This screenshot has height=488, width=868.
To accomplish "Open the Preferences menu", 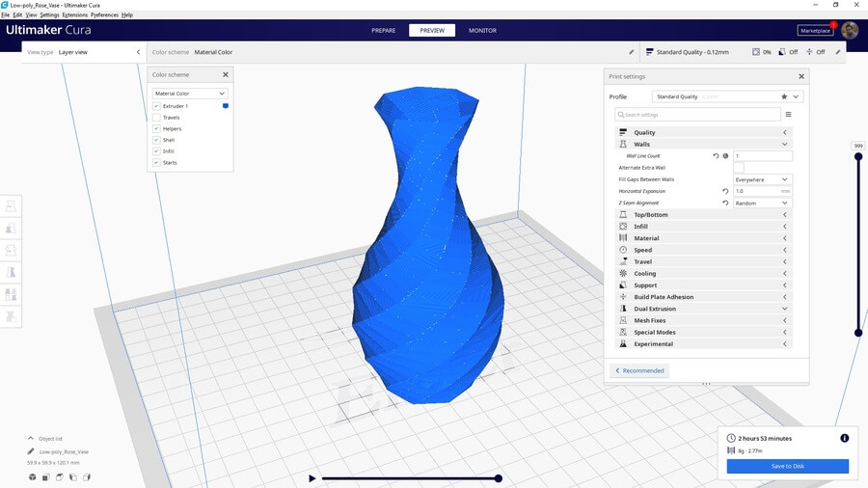I will click(x=104, y=14).
